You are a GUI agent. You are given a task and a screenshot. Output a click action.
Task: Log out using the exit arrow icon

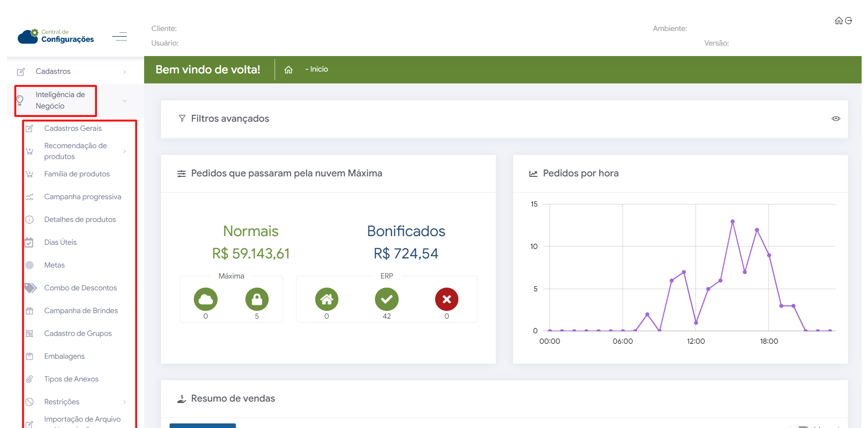coord(848,21)
